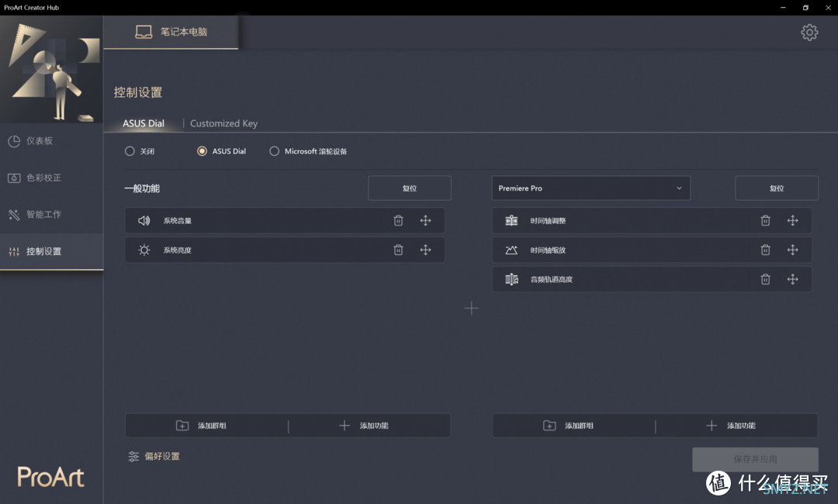Click the move handle for 系统音量

click(x=425, y=220)
